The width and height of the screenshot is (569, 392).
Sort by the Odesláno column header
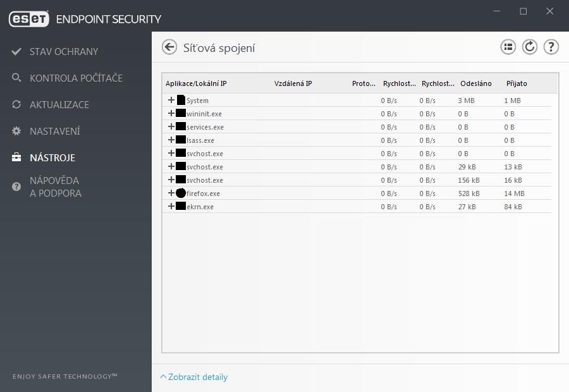click(x=475, y=83)
